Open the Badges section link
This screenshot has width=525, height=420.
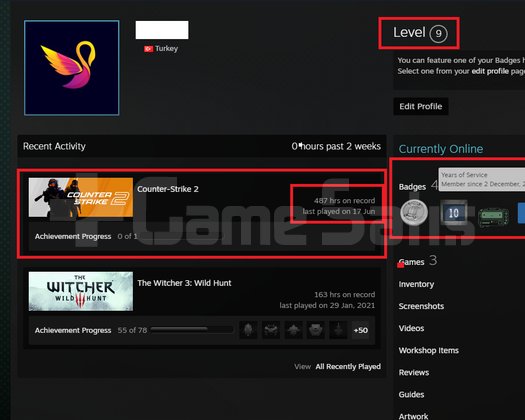pyautogui.click(x=412, y=187)
